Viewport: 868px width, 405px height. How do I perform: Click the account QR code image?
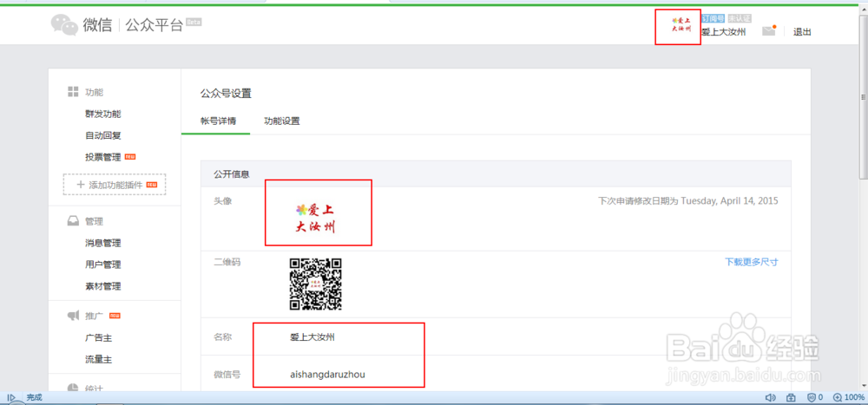click(316, 284)
